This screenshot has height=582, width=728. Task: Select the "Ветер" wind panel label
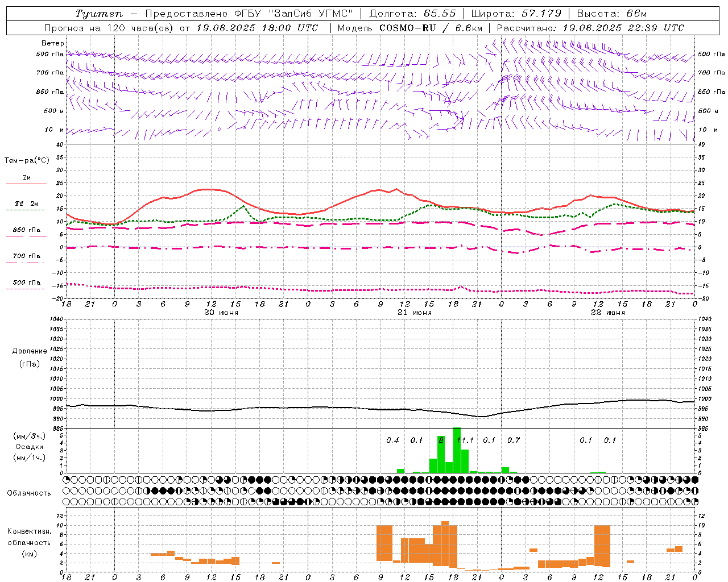pos(53,43)
